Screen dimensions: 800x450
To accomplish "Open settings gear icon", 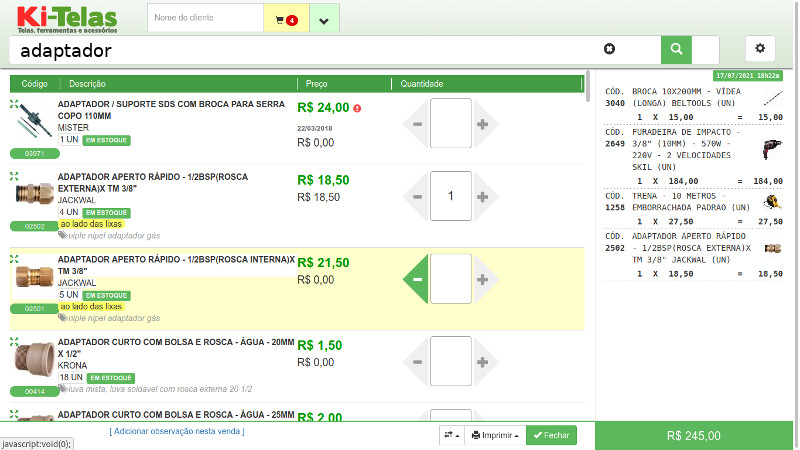I will pyautogui.click(x=760, y=48).
